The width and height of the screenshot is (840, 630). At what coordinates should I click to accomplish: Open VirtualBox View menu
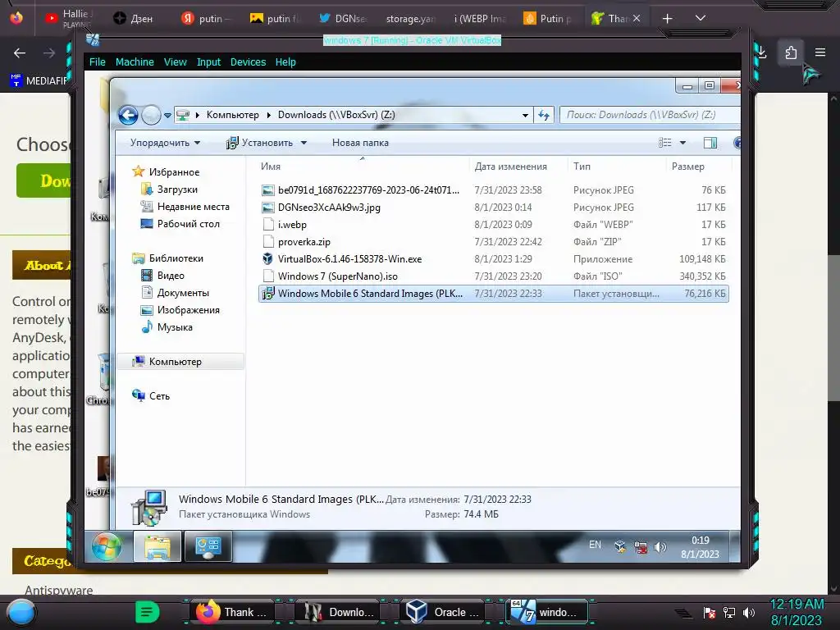click(176, 62)
